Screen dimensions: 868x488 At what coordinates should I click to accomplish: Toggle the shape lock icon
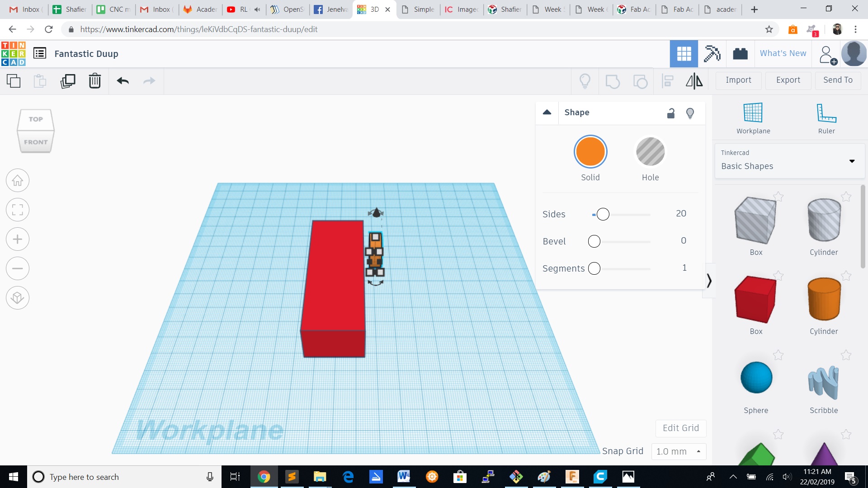(671, 113)
